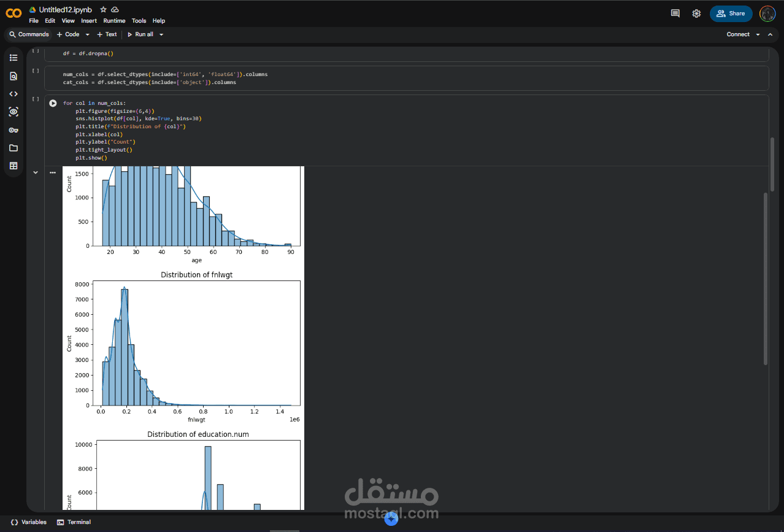Viewport: 784px width, 532px height.
Task: Open the output options three-dots menu
Action: [53, 172]
